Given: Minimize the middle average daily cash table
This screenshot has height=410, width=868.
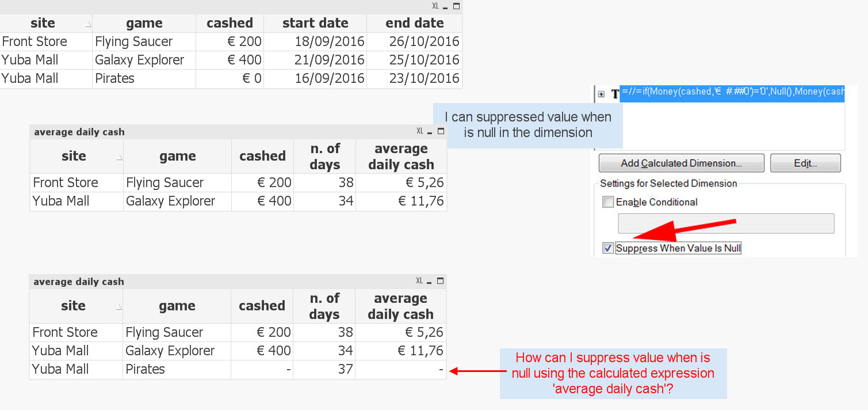Looking at the screenshot, I should point(431,131).
